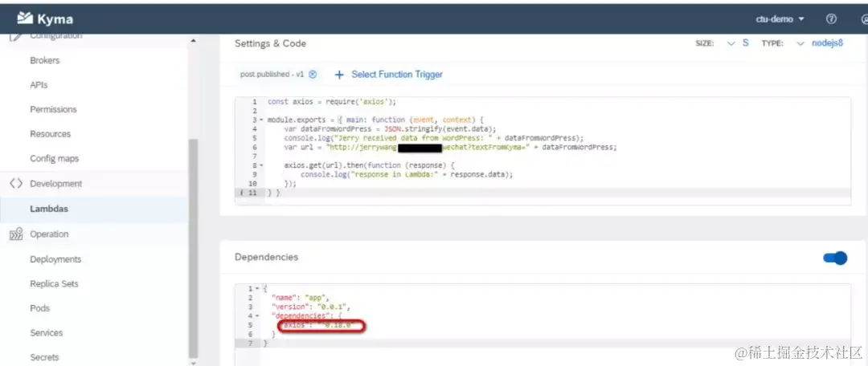Viewport: 868px width, 366px height.
Task: Open Permissions in sidebar
Action: [x=53, y=109]
